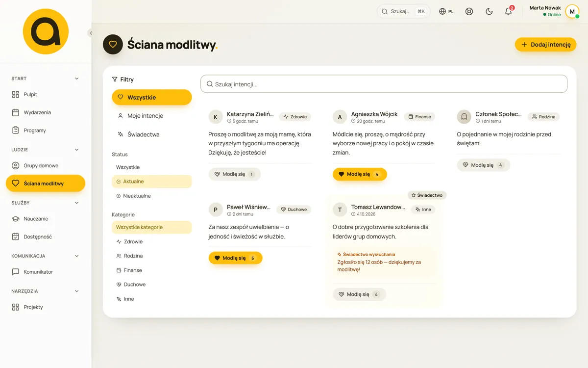Open Tomasz Lewandow... name link

[378, 207]
